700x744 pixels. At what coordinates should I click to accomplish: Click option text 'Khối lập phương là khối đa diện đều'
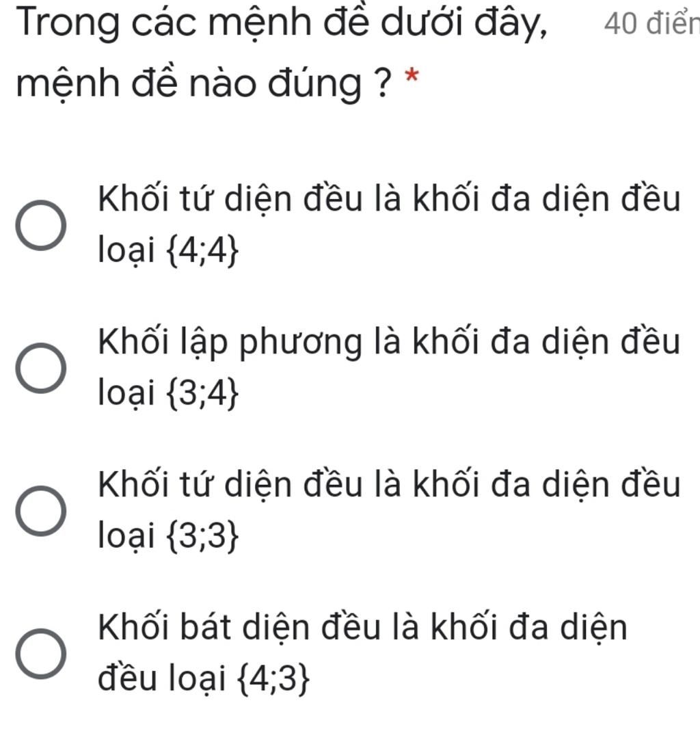(389, 343)
